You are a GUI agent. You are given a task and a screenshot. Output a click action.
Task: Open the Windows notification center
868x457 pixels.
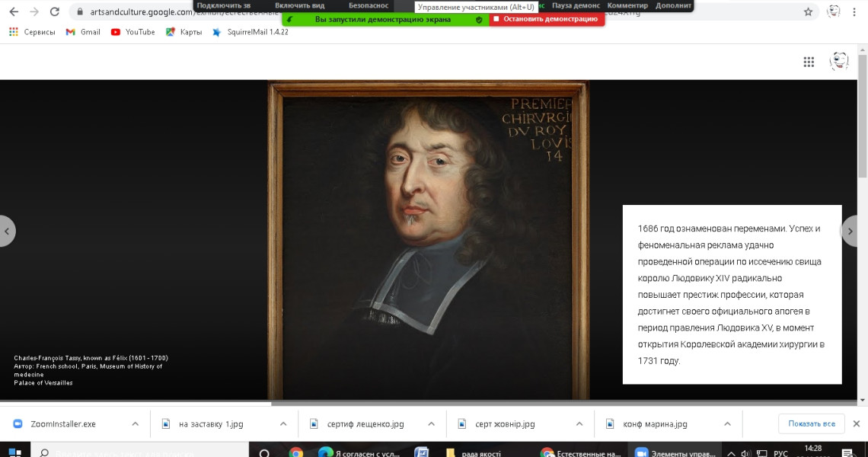[847, 453]
